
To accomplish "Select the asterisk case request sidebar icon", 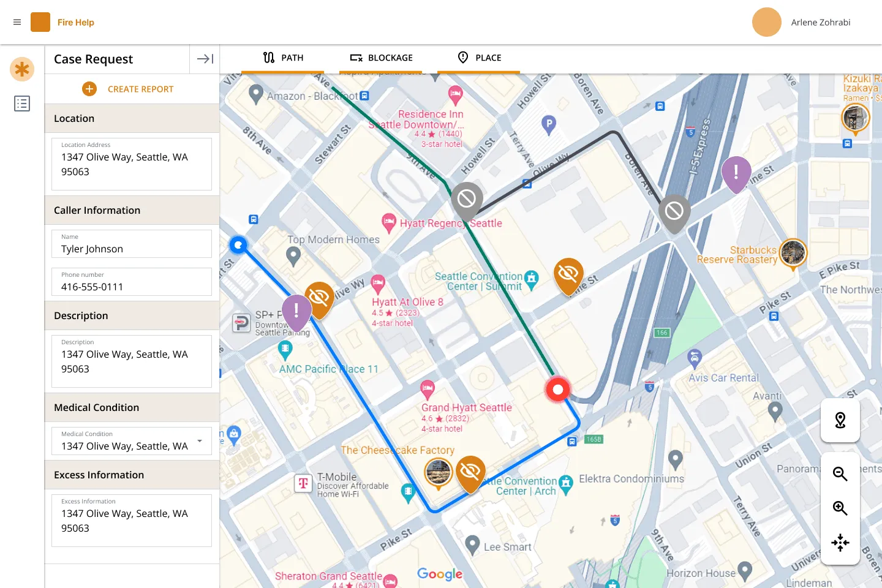I will [22, 69].
